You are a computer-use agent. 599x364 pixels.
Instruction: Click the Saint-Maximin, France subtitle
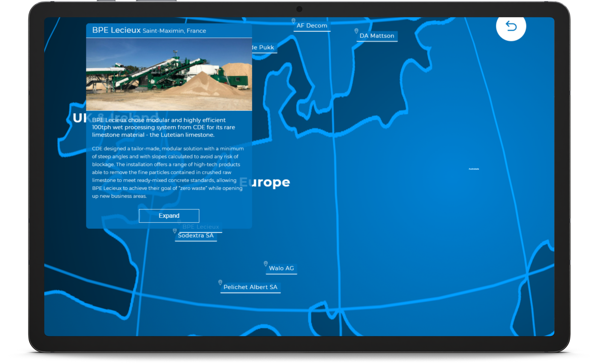pos(174,31)
